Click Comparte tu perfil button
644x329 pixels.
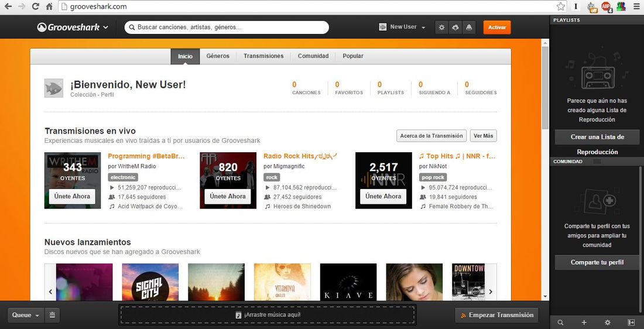point(597,262)
